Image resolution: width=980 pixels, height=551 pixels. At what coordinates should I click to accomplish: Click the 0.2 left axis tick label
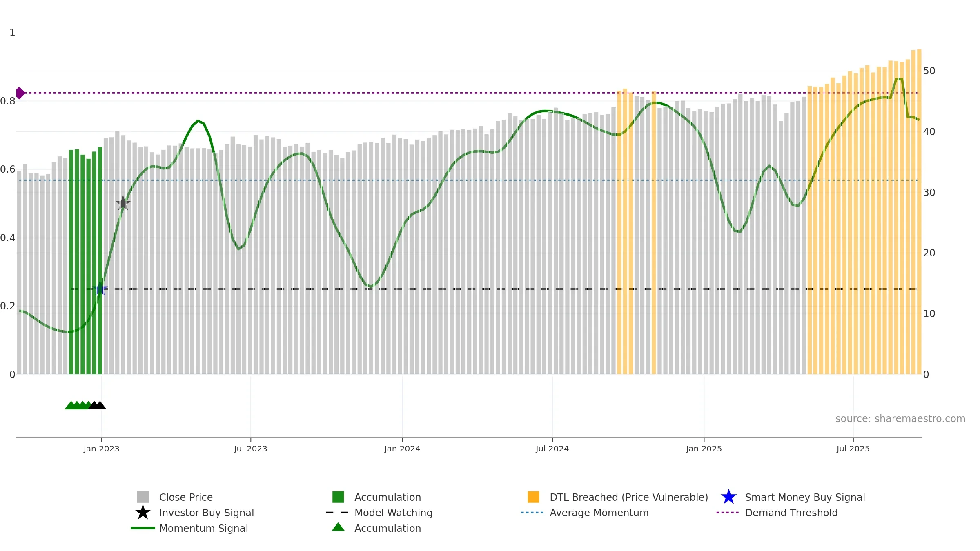(8, 306)
